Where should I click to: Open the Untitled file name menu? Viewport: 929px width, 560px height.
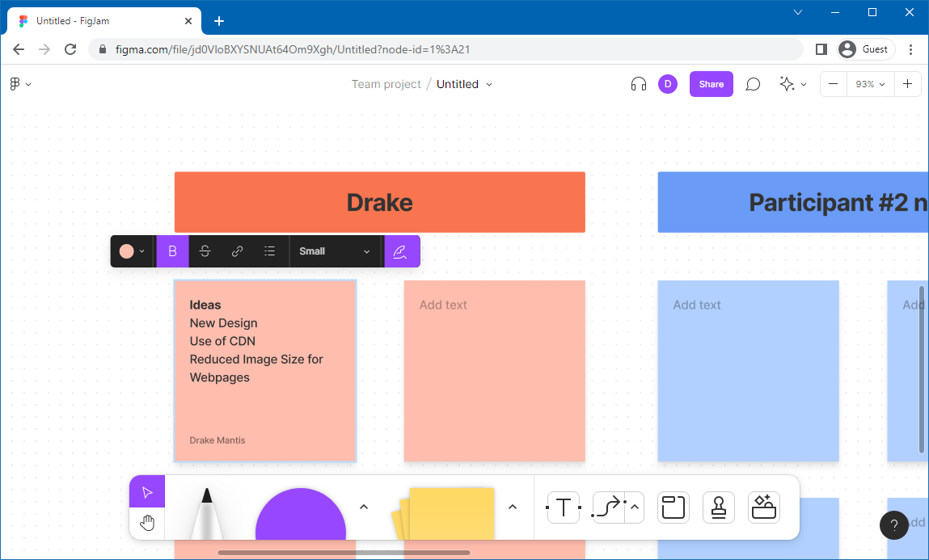[x=464, y=84]
